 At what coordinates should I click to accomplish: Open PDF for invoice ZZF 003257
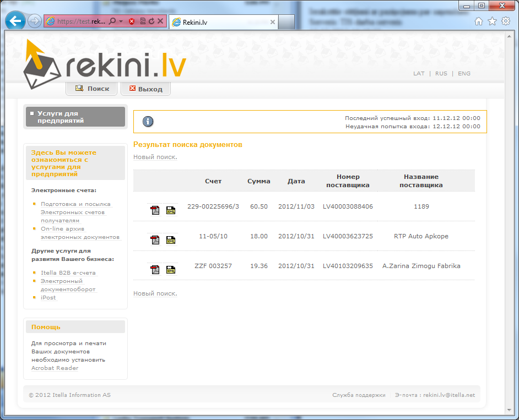[x=155, y=270]
